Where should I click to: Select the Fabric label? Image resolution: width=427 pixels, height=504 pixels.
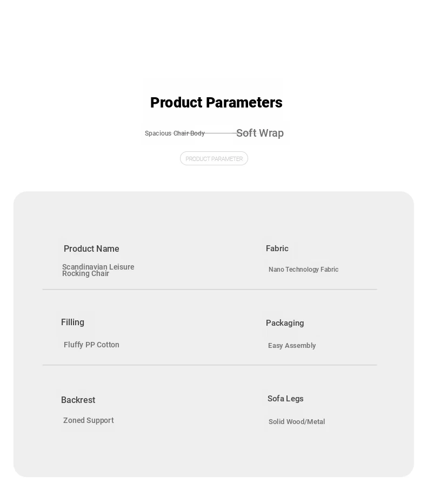(x=277, y=248)
